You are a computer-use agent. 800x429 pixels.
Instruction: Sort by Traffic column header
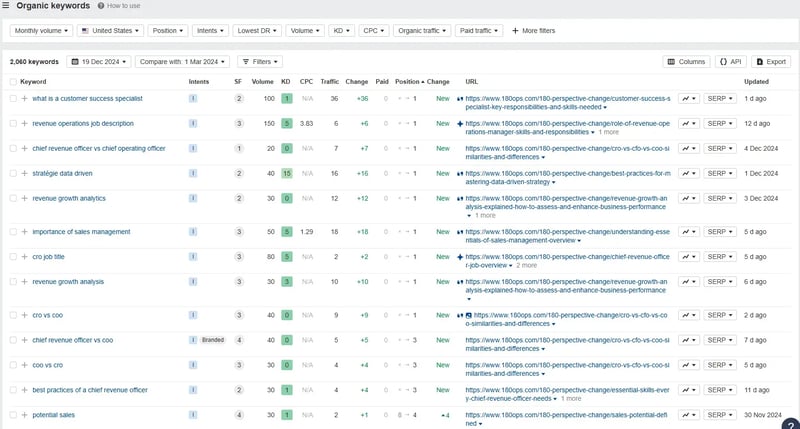(330, 82)
